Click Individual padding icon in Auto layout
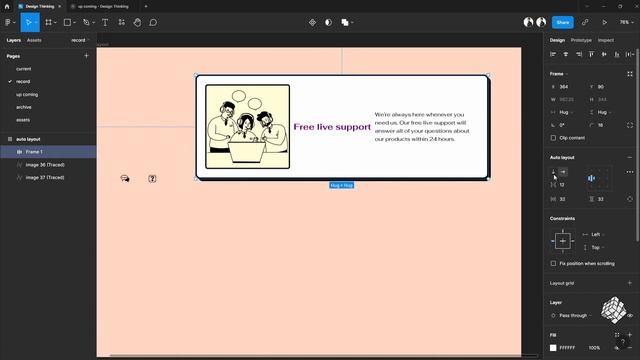Image resolution: width=640 pixels, height=360 pixels. [x=630, y=199]
